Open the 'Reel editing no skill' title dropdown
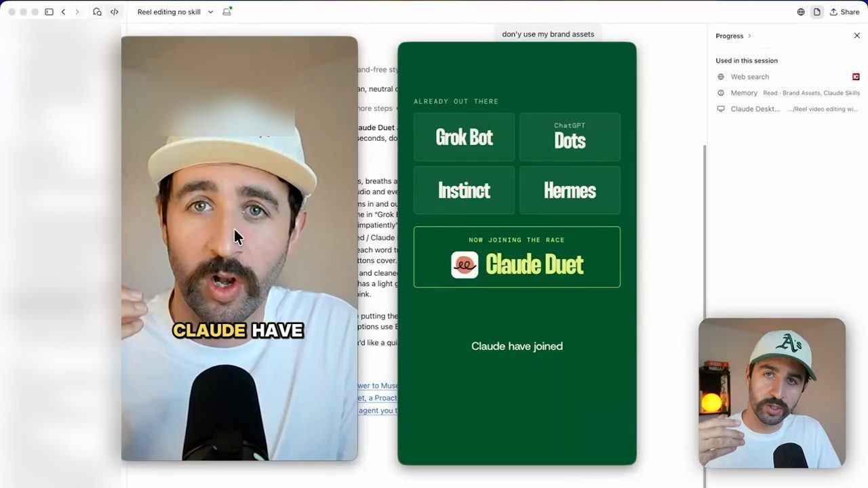 point(175,12)
